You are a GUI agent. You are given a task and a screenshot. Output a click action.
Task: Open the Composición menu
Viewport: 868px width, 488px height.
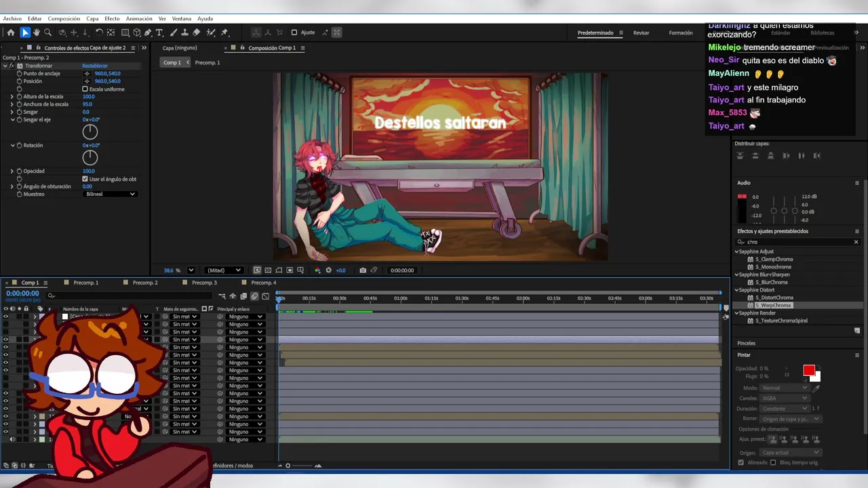(64, 19)
